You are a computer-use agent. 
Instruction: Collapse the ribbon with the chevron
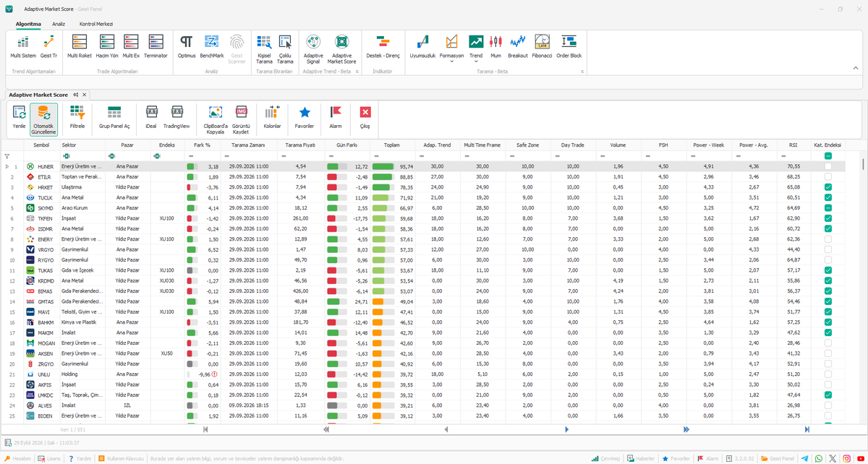[x=856, y=66]
